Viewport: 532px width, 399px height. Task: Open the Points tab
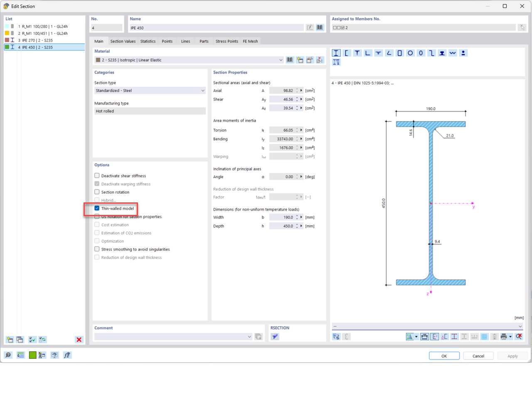tap(167, 41)
